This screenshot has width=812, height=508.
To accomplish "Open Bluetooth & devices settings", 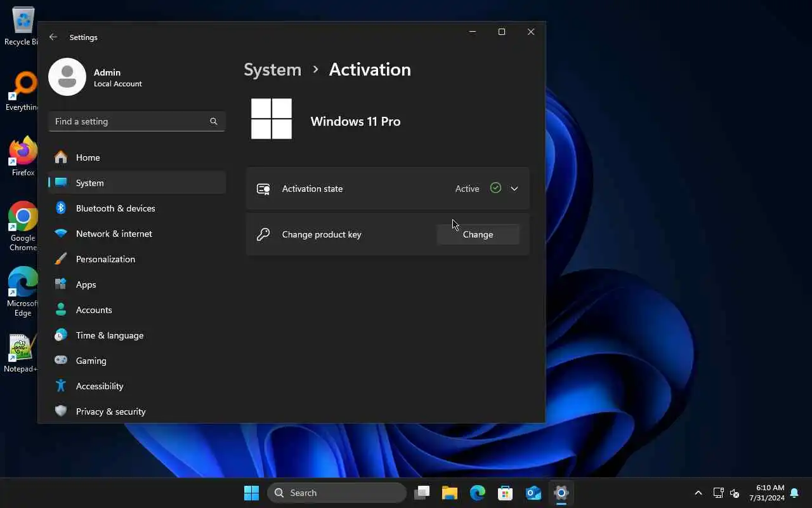I will 137,208.
